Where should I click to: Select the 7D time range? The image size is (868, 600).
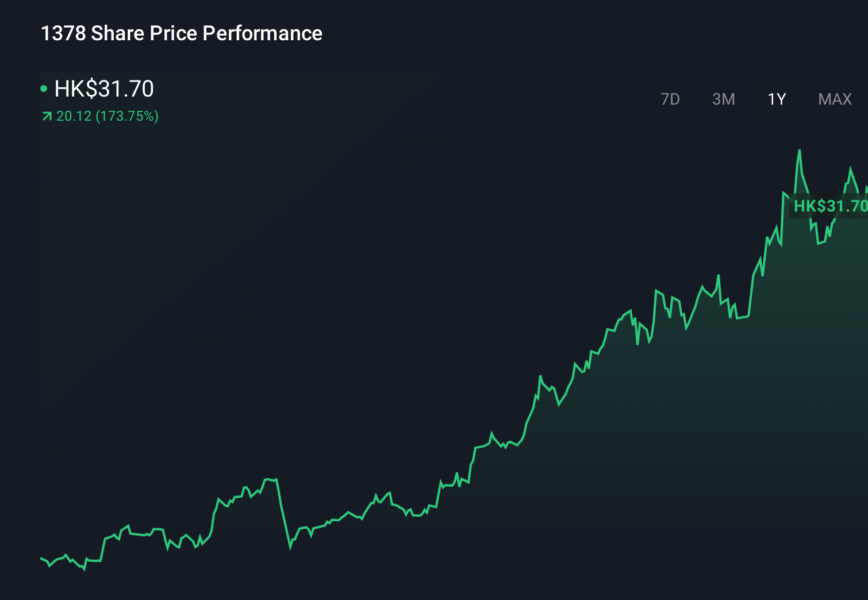pyautogui.click(x=670, y=99)
